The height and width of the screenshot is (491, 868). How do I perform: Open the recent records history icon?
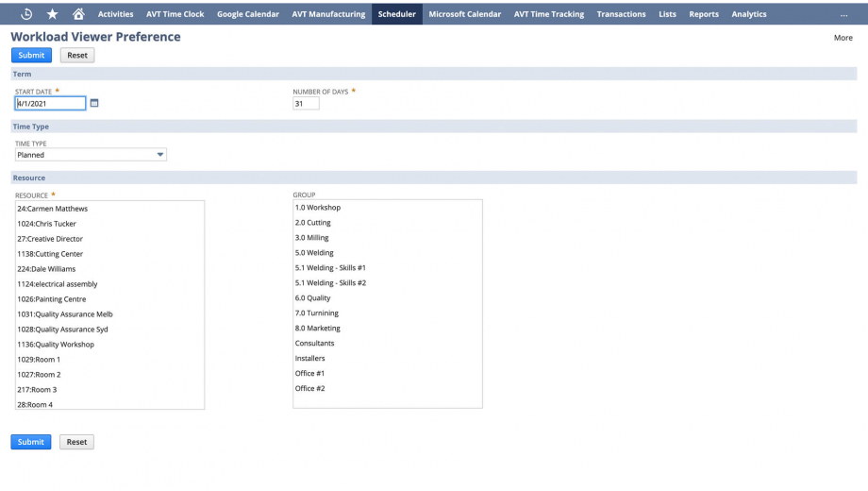coord(26,14)
